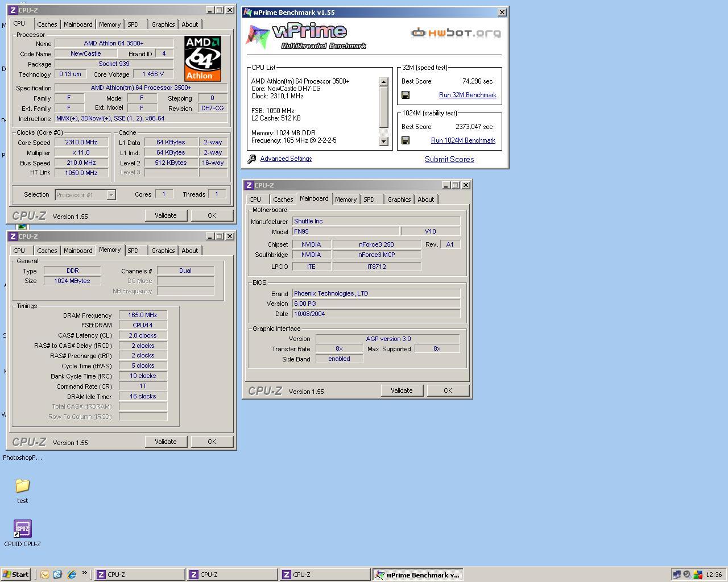The image size is (728, 582).
Task: Click Validate in the Mainboard window
Action: [402, 390]
